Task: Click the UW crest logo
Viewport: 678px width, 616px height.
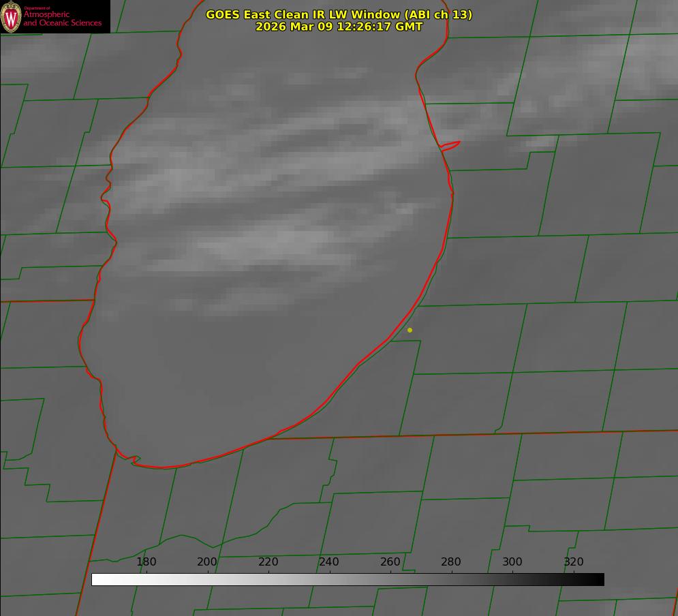Action: (11, 16)
